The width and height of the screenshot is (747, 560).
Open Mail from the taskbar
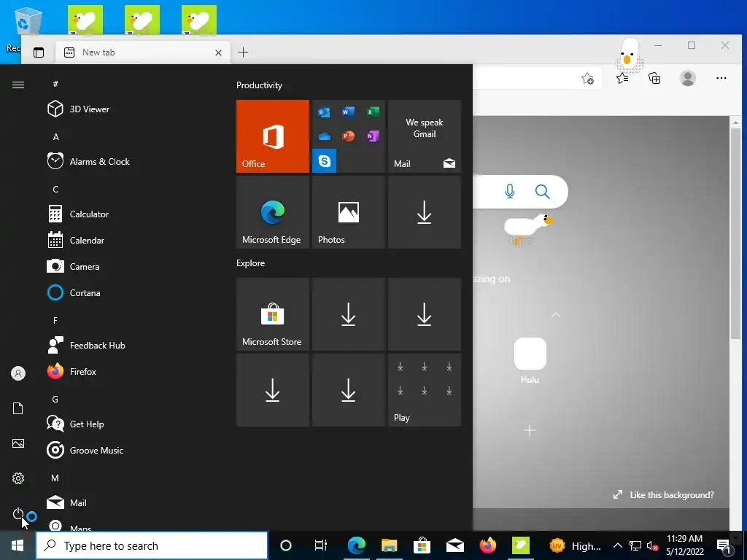coord(455,545)
